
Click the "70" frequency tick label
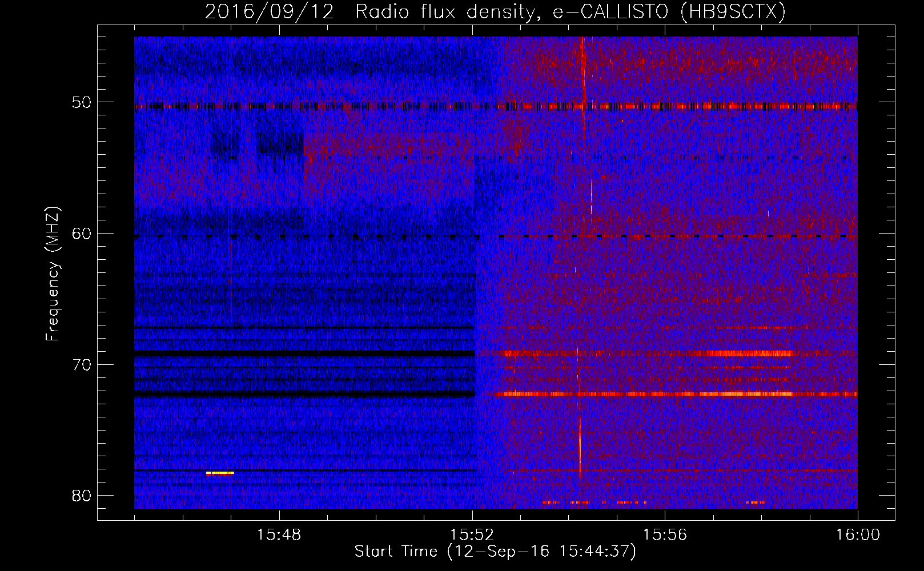click(x=82, y=365)
